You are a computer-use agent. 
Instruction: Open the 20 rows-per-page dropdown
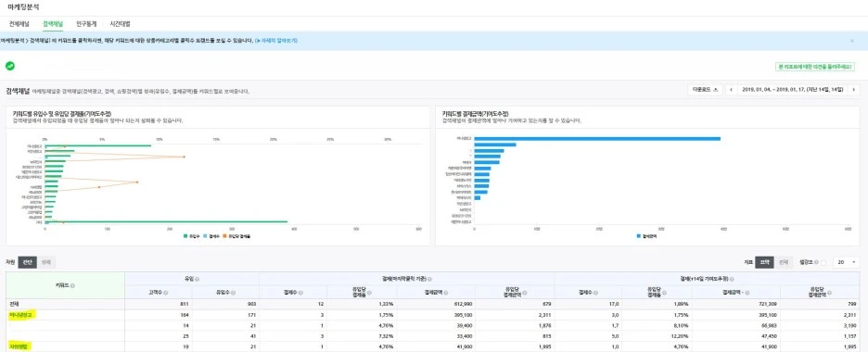point(847,262)
